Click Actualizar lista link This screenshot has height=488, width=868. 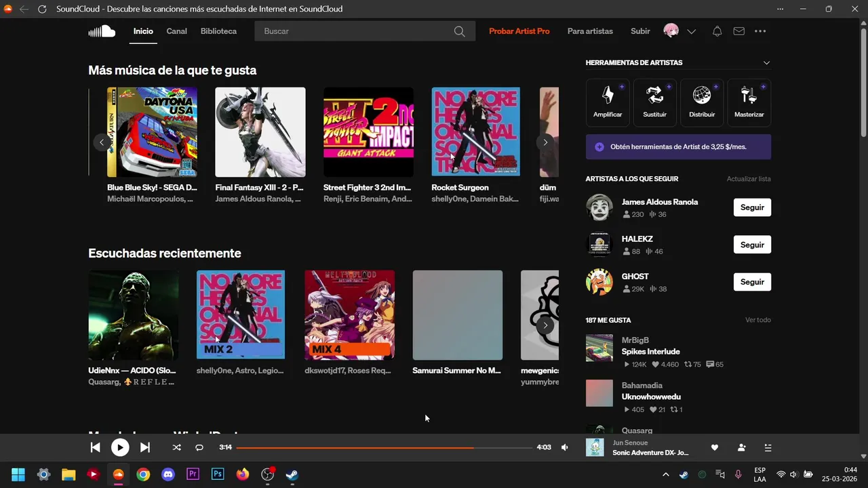(x=749, y=179)
